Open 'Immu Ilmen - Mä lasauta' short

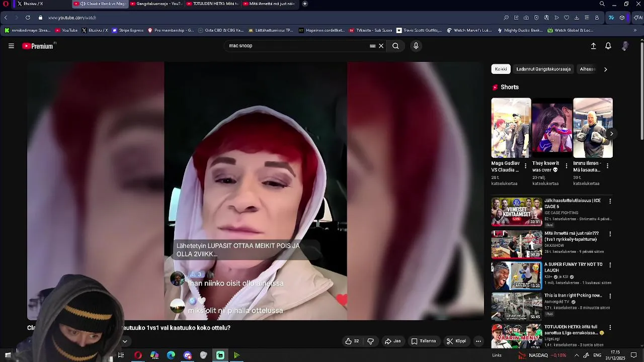tap(593, 128)
